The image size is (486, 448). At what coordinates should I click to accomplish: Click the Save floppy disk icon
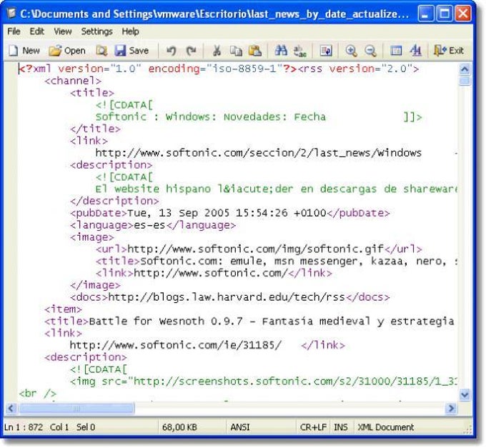click(x=120, y=50)
